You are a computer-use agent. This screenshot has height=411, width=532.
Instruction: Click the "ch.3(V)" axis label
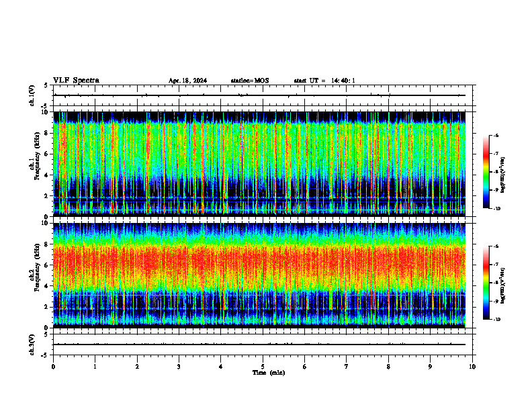point(32,345)
